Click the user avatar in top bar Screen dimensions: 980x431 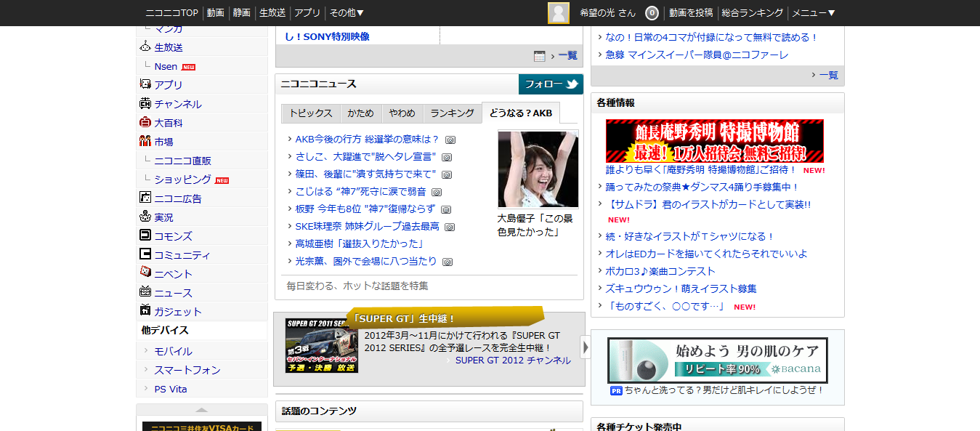pyautogui.click(x=559, y=13)
